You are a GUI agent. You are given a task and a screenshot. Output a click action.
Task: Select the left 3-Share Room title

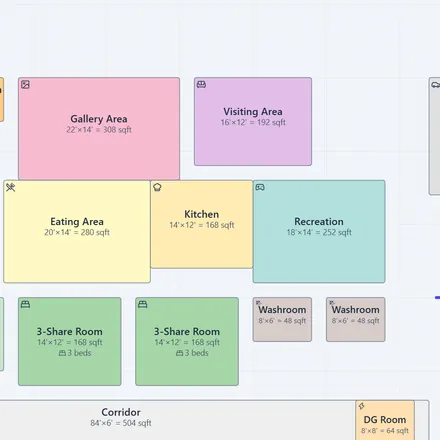tap(70, 332)
